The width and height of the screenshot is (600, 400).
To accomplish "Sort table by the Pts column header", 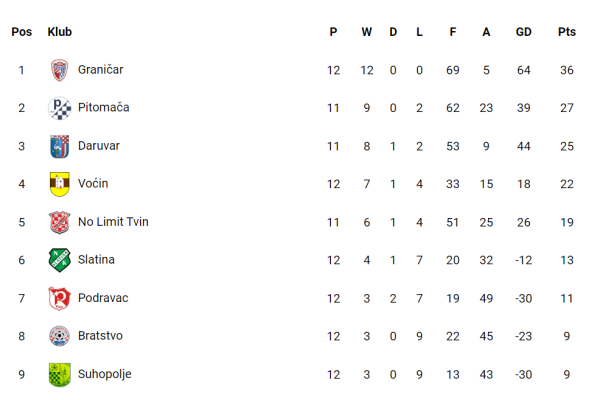I will (567, 32).
